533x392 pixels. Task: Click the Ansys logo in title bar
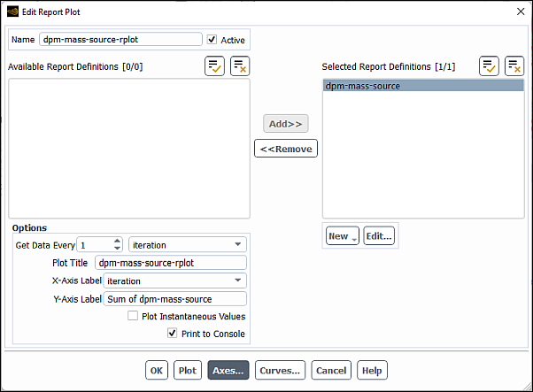(x=12, y=12)
